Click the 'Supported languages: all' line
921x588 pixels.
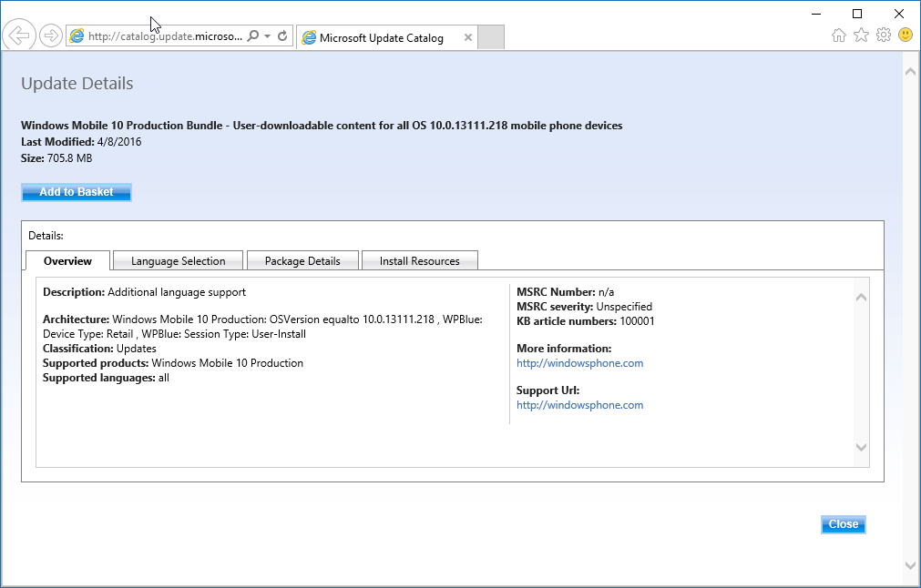(x=106, y=378)
